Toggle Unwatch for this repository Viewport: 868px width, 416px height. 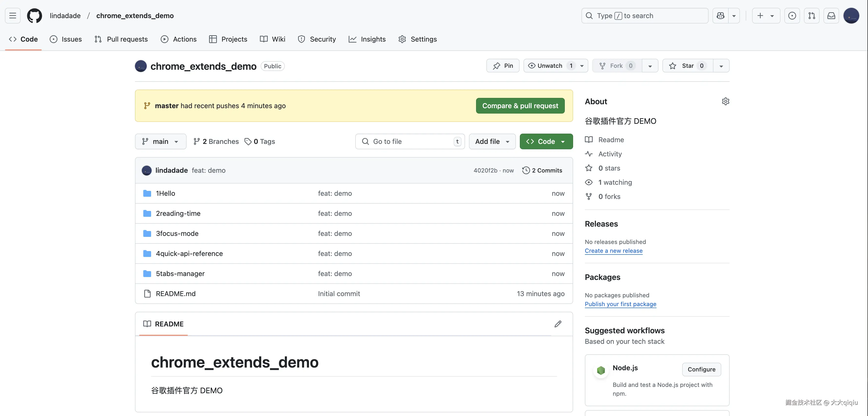click(550, 66)
